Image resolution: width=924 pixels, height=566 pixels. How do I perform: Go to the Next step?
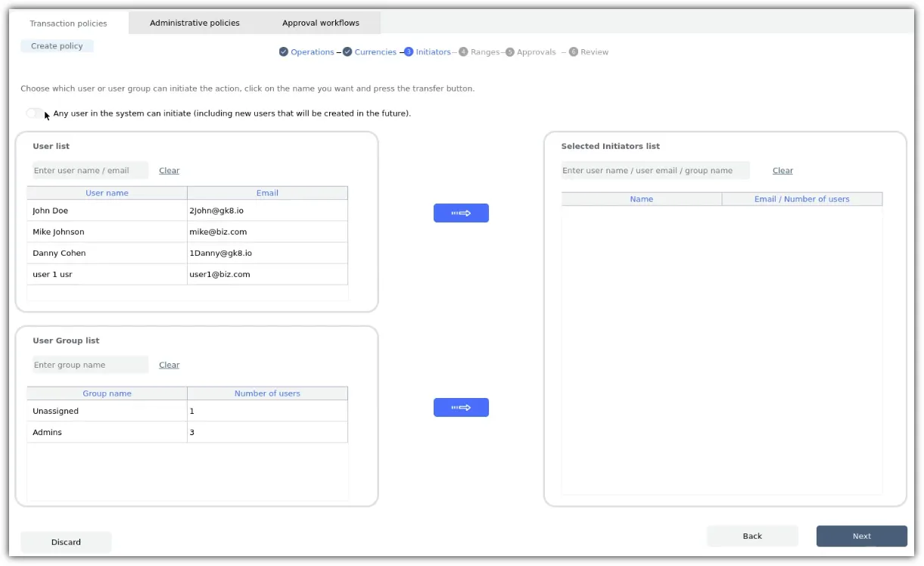(x=862, y=536)
